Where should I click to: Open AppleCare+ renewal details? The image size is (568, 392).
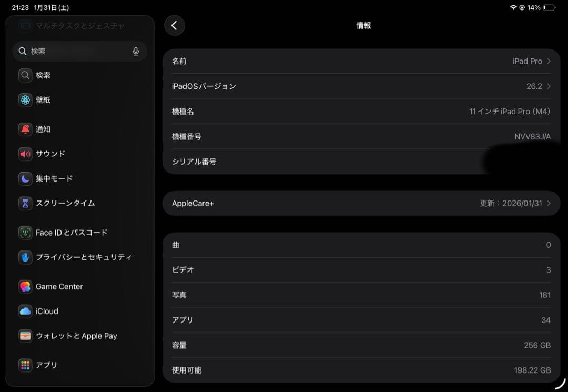[362, 203]
